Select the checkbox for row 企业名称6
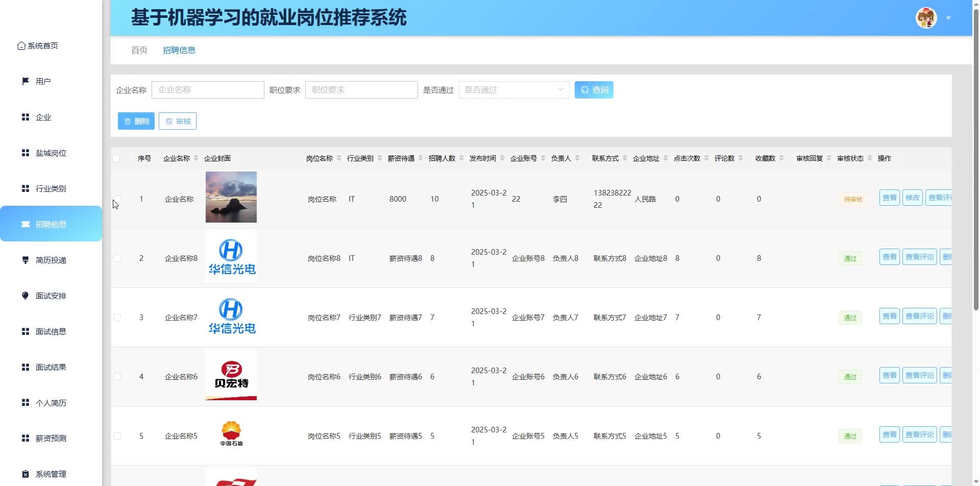 click(117, 377)
